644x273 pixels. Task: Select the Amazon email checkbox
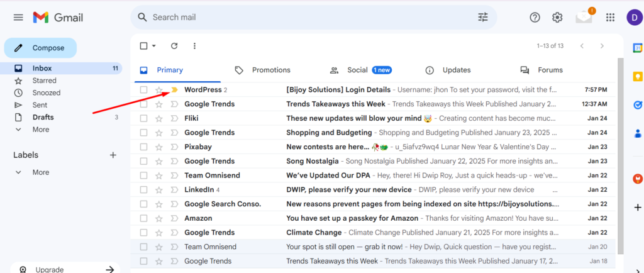[144, 218]
